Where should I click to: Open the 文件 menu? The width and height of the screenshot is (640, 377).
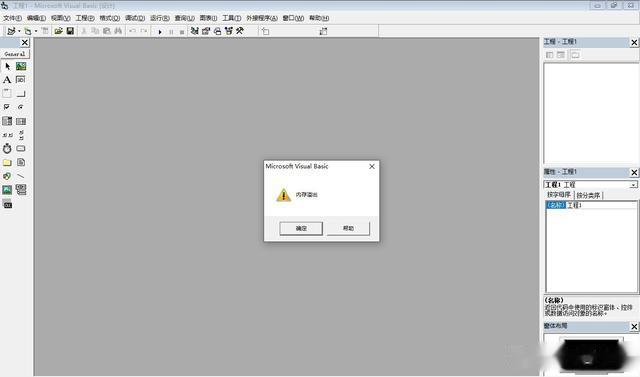point(12,18)
